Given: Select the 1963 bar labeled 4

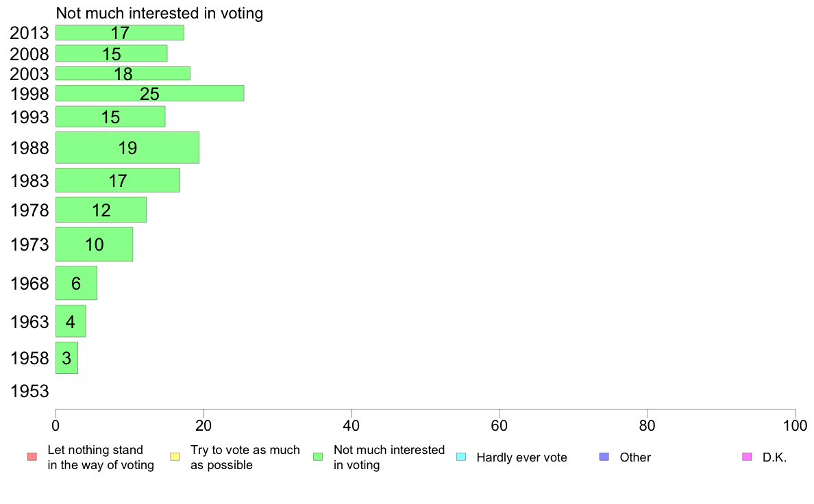Looking at the screenshot, I should tap(71, 321).
